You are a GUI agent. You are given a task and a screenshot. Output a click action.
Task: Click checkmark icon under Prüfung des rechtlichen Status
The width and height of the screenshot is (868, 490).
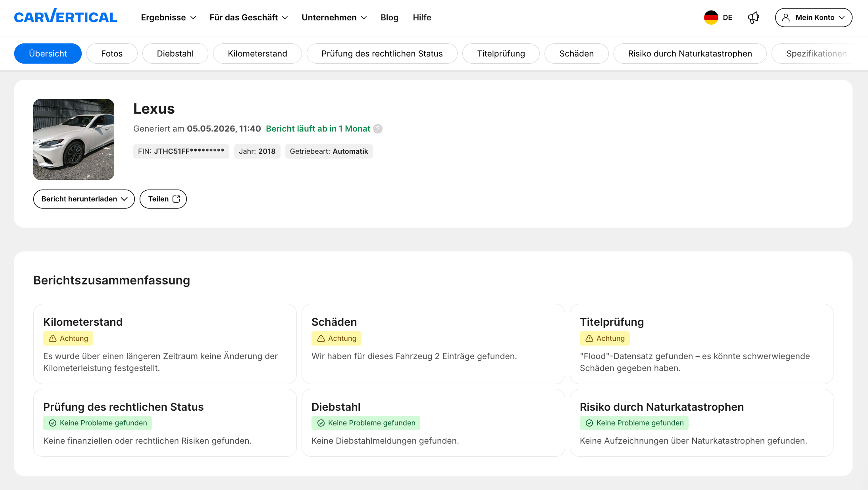tap(53, 423)
